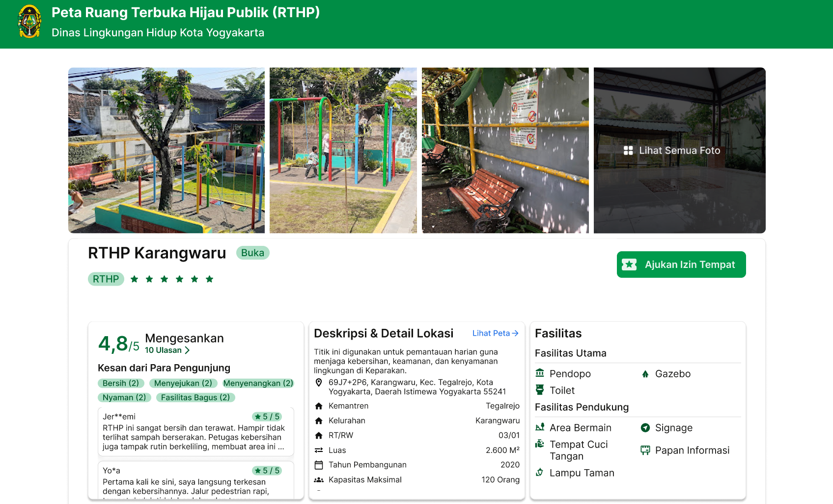Click the Papan Informasi board icon
Viewport: 833px width, 504px height.
(x=645, y=450)
